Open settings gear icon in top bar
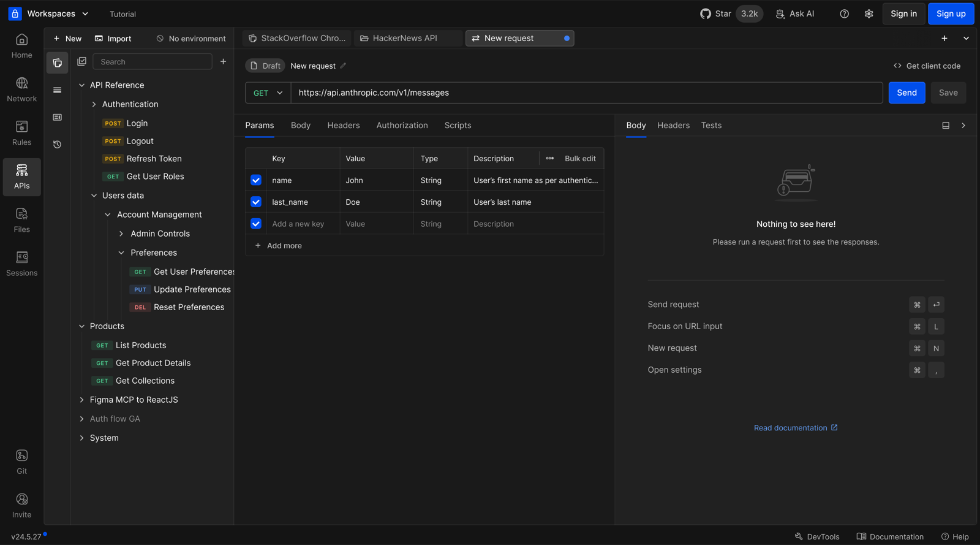 869,13
